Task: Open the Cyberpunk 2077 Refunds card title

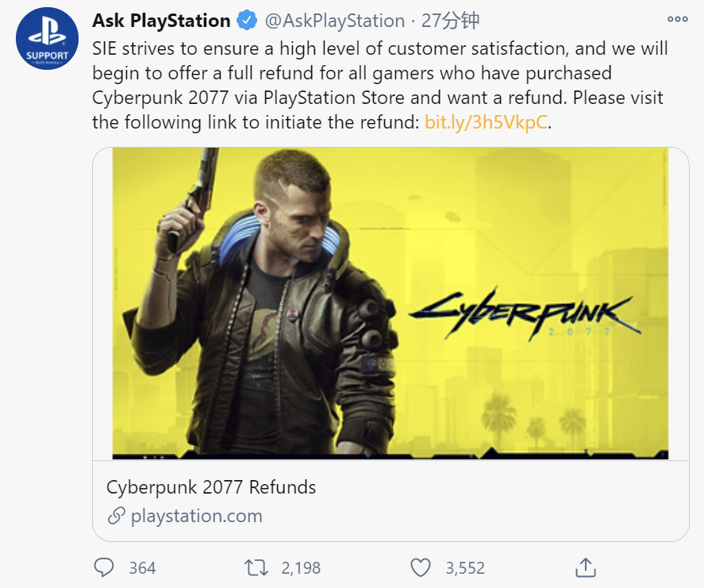Action: click(x=211, y=486)
